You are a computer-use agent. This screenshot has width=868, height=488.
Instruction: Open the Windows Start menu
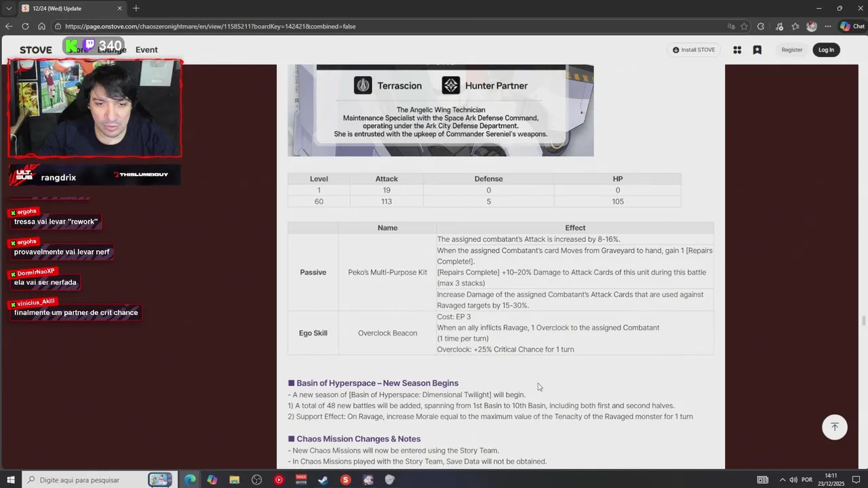click(x=11, y=480)
